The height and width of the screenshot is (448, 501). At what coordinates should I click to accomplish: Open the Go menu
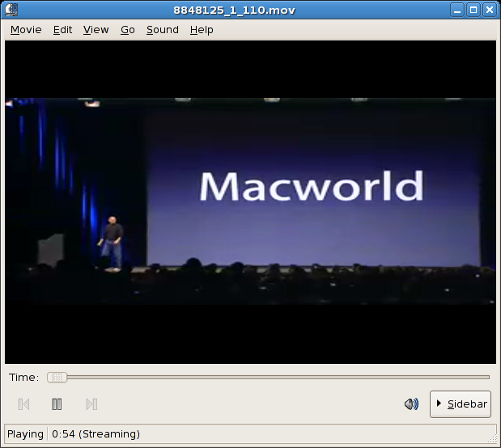(128, 30)
